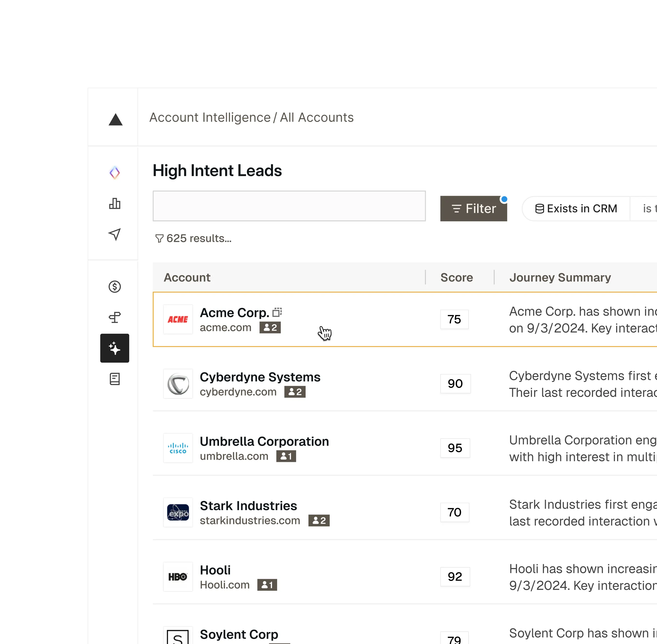Click All Accounts breadcrumb
Viewport: 657px width, 644px height.
tap(317, 117)
